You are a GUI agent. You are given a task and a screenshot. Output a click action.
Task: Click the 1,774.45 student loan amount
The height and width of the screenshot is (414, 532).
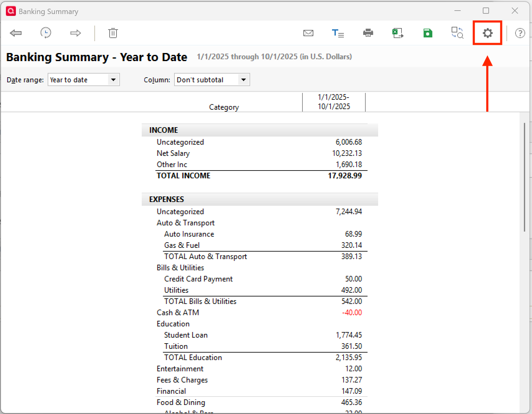(349, 335)
